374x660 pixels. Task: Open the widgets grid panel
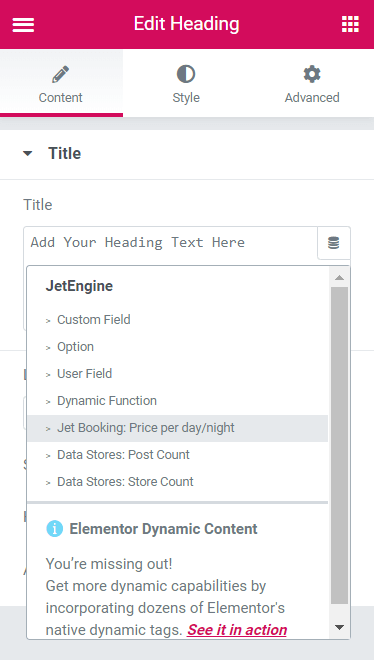[350, 24]
